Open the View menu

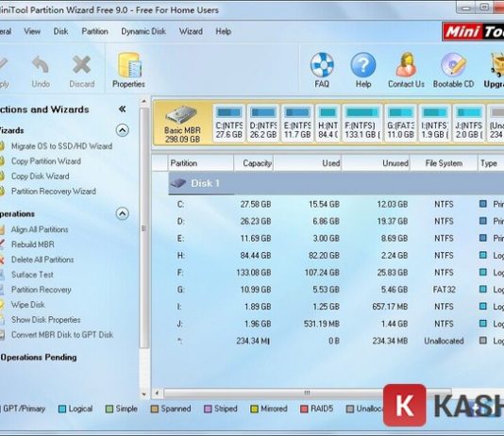click(x=32, y=31)
